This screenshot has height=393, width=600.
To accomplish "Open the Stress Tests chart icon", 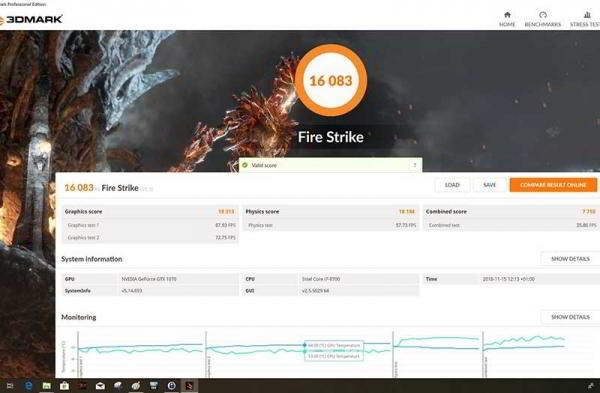I will (587, 15).
